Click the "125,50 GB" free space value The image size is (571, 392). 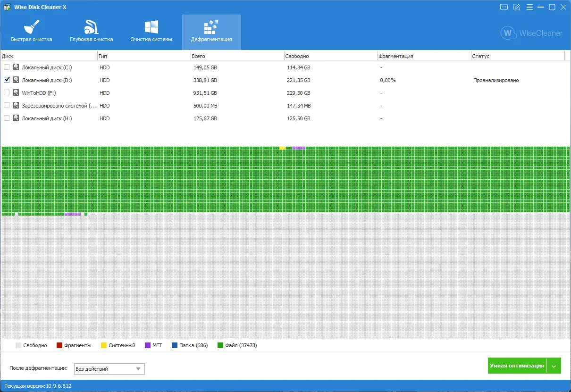pyautogui.click(x=299, y=118)
